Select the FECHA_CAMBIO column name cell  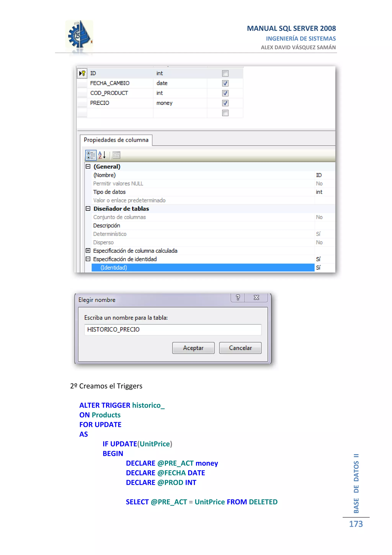tap(120, 83)
